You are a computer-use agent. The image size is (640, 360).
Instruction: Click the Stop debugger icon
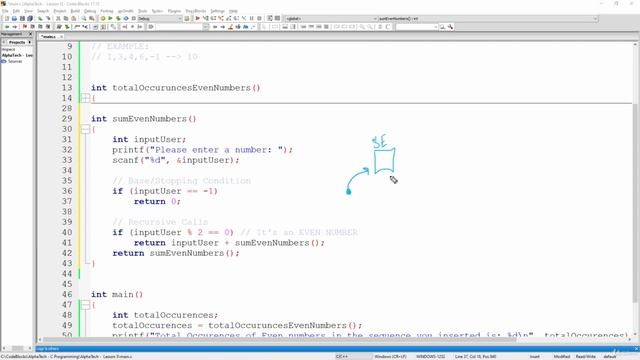coord(259,18)
